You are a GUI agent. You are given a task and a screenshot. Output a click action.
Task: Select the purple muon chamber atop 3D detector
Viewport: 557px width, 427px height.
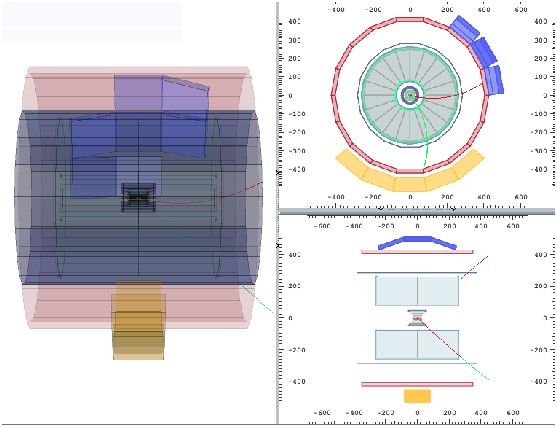(162, 92)
